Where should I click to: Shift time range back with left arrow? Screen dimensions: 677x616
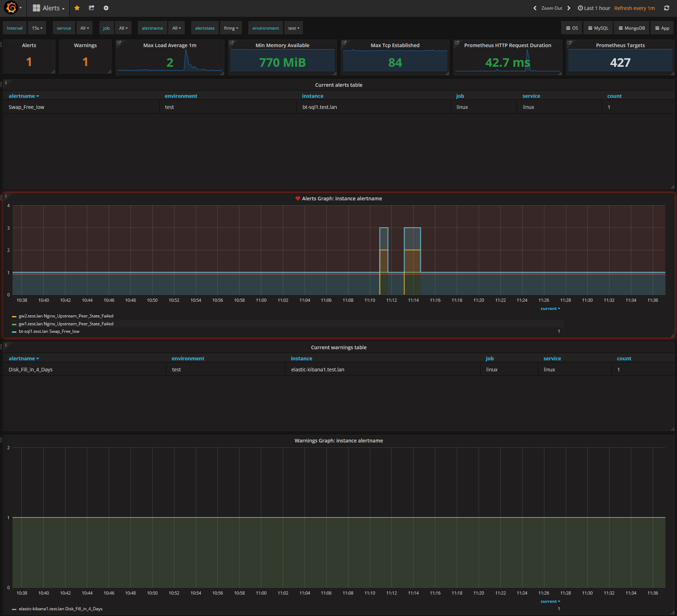pos(535,8)
